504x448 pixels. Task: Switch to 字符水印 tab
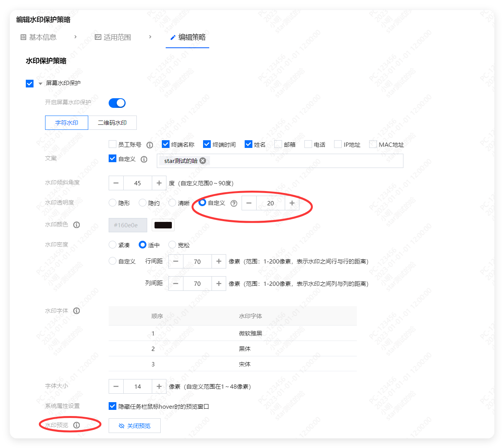(67, 122)
